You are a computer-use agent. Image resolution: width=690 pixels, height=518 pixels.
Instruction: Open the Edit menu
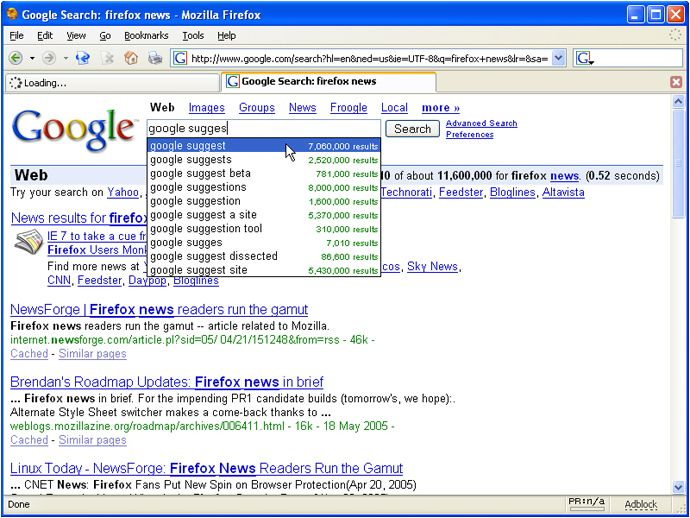coord(44,36)
